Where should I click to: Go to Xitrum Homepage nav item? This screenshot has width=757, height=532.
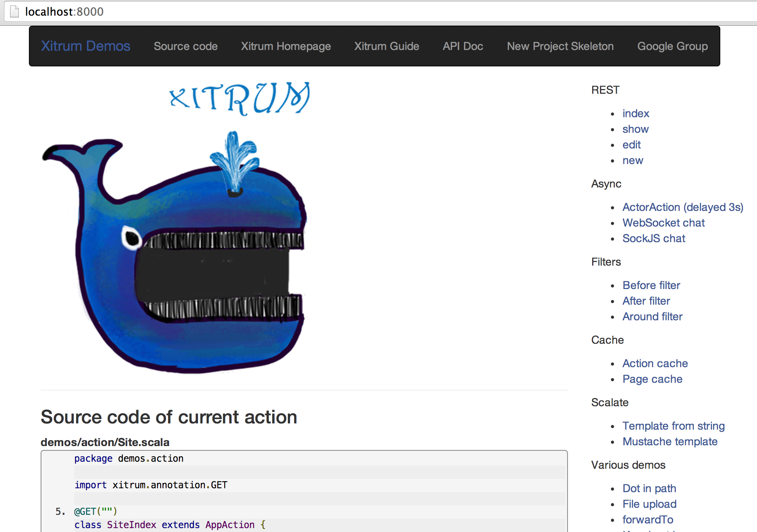286,46
